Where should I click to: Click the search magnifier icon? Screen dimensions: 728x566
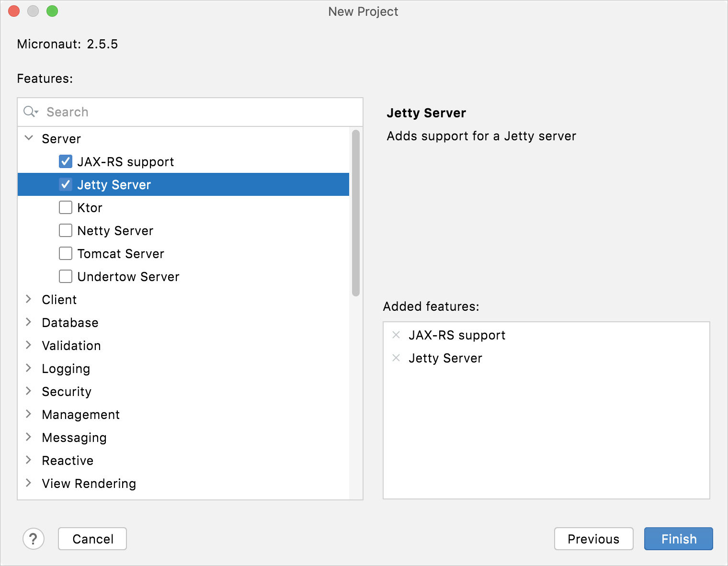[30, 112]
